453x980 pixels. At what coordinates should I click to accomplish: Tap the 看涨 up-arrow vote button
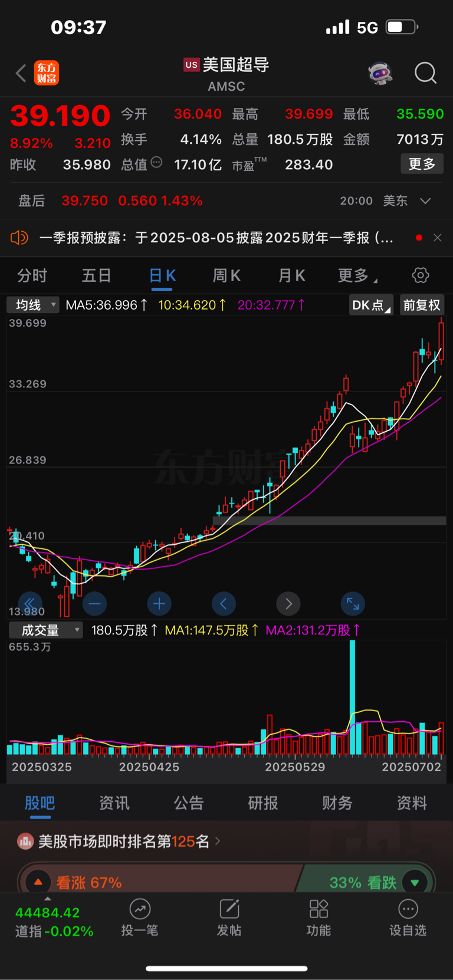tap(38, 882)
